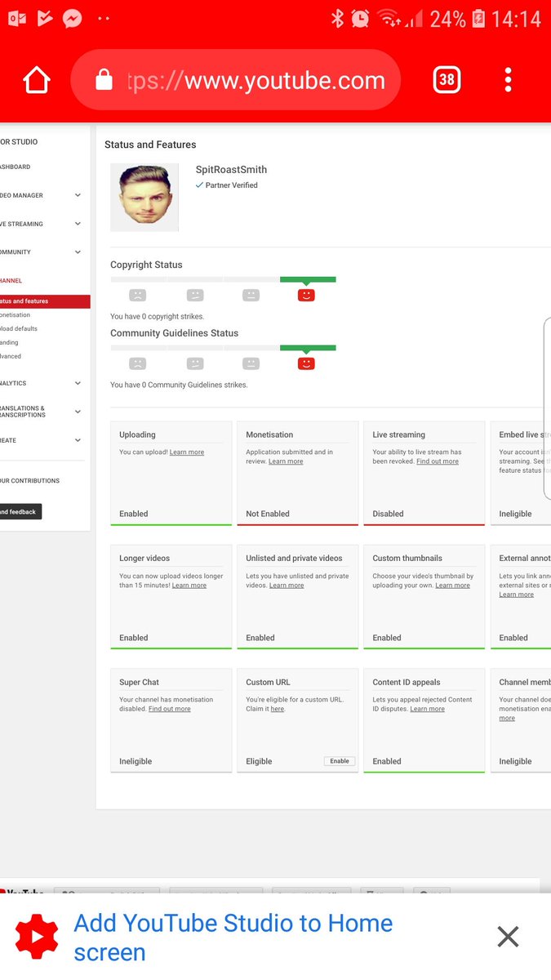Click the 'here' link in Custom URL card
Screen dimensions: 551x980
[278, 709]
